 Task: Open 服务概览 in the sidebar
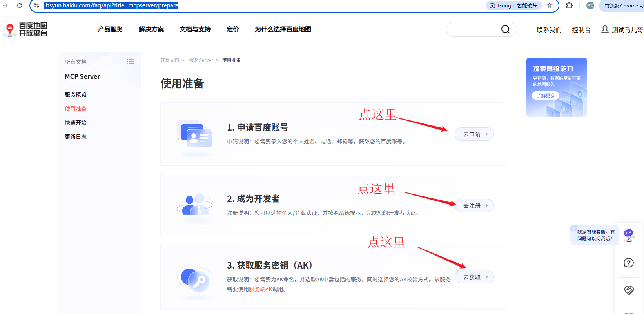tap(76, 94)
